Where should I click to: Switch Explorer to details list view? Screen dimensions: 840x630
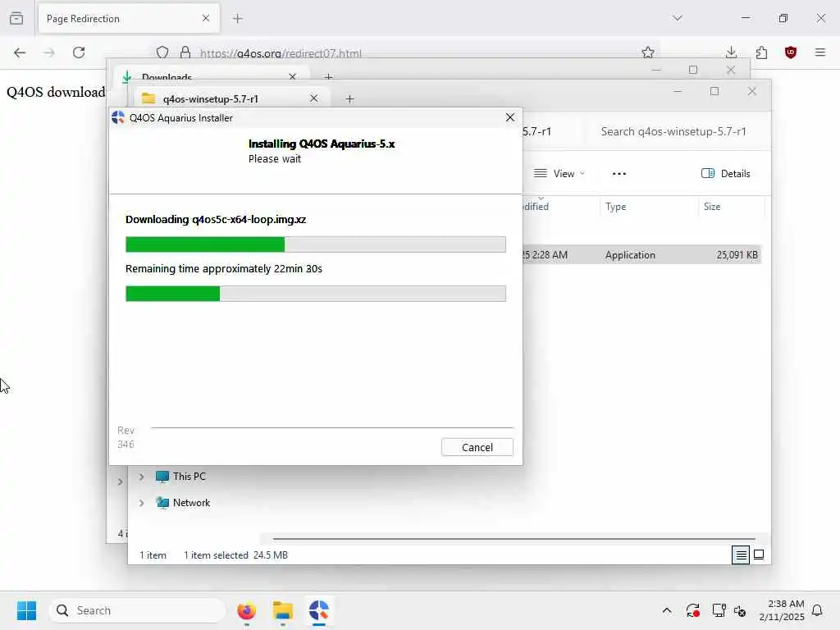click(x=741, y=555)
